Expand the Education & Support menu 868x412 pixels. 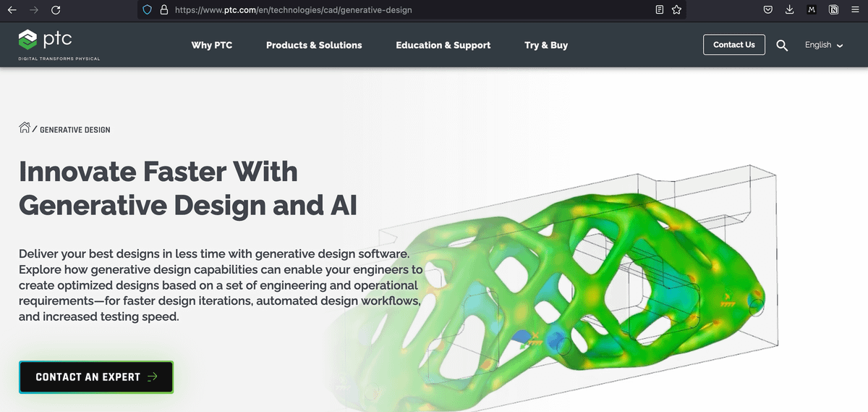443,45
